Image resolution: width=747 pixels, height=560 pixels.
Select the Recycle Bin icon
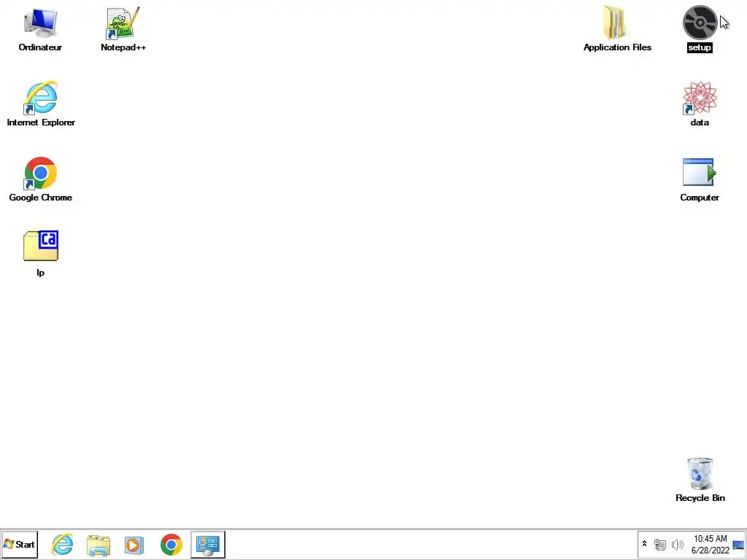click(x=700, y=474)
